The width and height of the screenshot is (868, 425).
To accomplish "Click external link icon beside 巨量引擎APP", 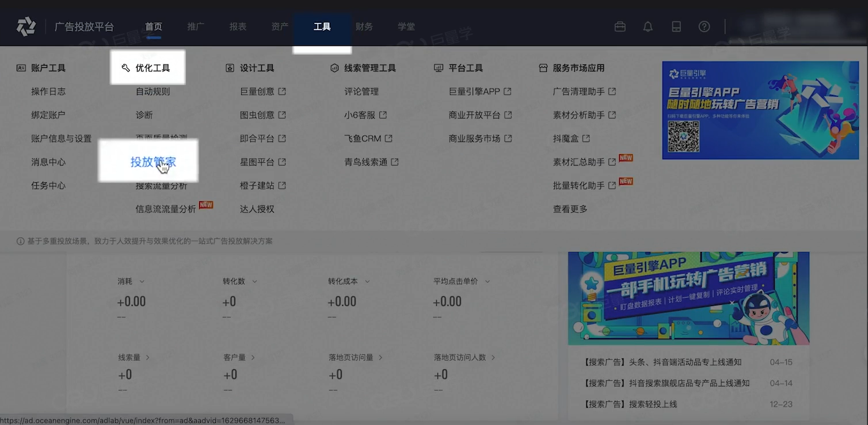I will pos(508,91).
